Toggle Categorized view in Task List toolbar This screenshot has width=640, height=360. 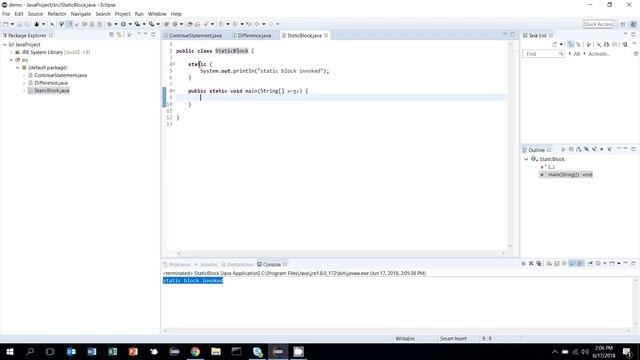[571, 44]
